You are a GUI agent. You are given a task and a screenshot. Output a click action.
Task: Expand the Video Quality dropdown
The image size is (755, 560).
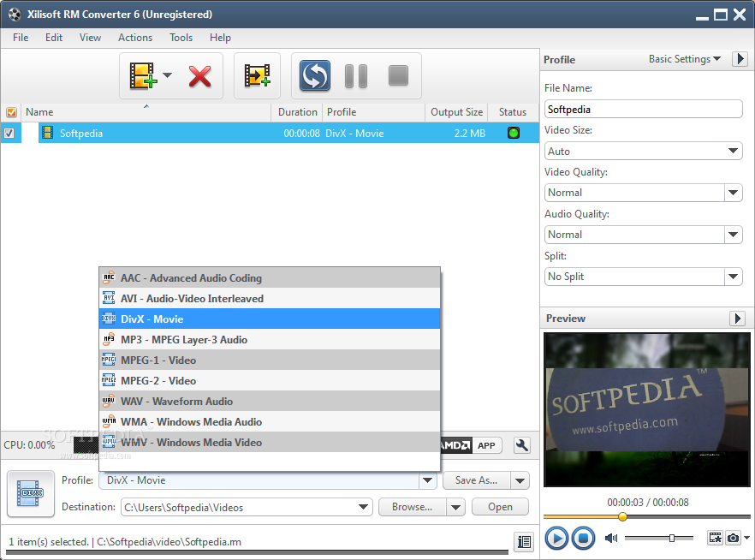pyautogui.click(x=733, y=193)
